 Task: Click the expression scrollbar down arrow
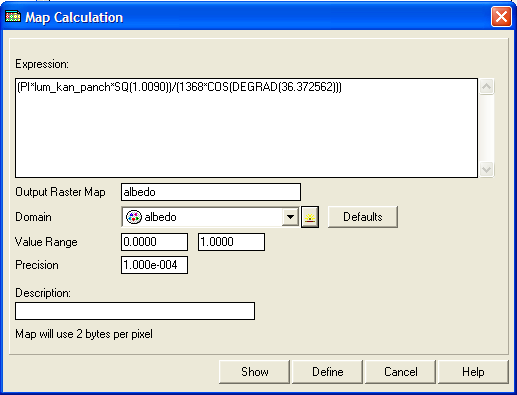[x=487, y=169]
